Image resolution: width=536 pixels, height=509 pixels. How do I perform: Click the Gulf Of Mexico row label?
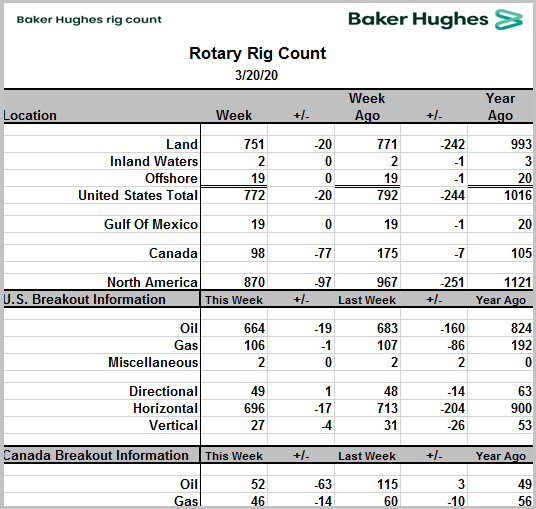point(151,225)
